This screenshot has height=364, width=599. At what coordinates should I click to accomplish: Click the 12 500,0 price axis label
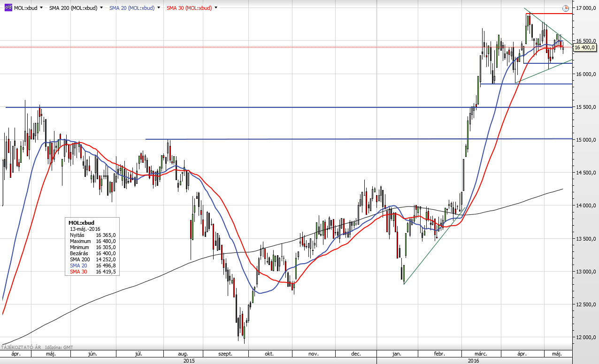586,304
